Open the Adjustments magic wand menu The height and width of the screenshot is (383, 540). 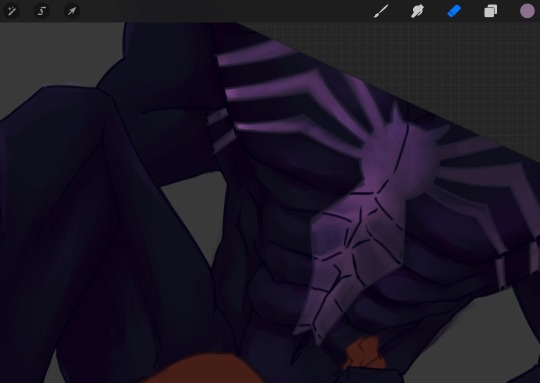11,11
